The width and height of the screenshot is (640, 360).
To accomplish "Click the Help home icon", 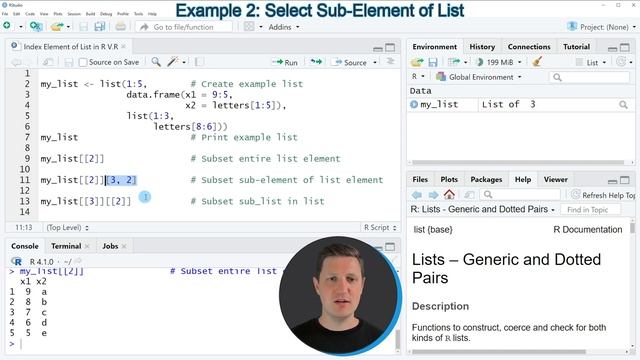I will (449, 194).
